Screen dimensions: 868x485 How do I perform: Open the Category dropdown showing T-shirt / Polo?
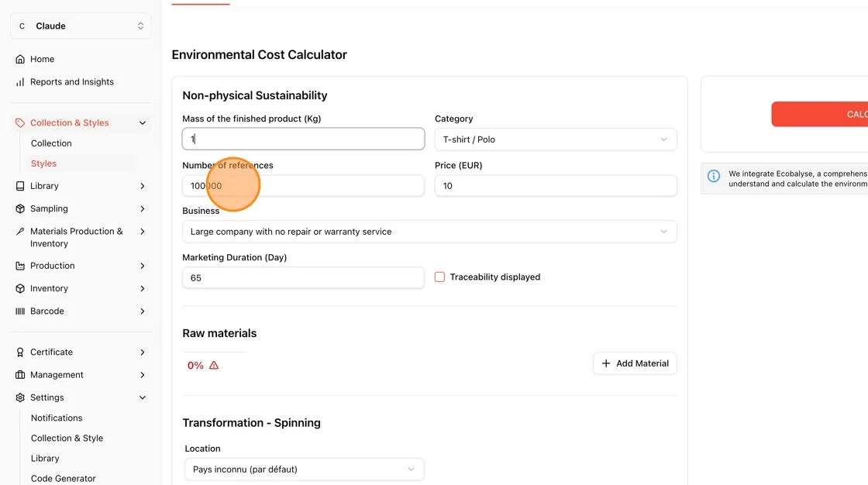pos(555,139)
